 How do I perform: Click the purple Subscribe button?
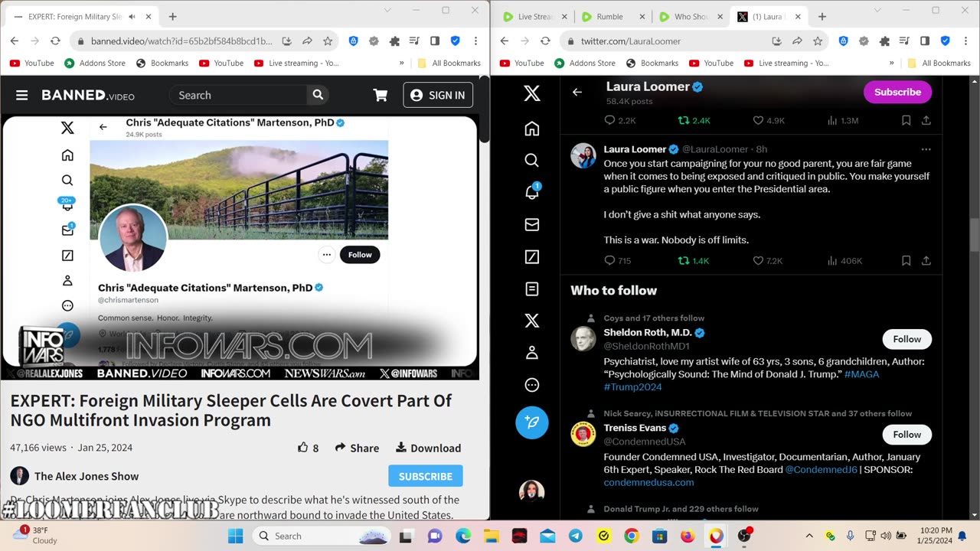tap(897, 92)
